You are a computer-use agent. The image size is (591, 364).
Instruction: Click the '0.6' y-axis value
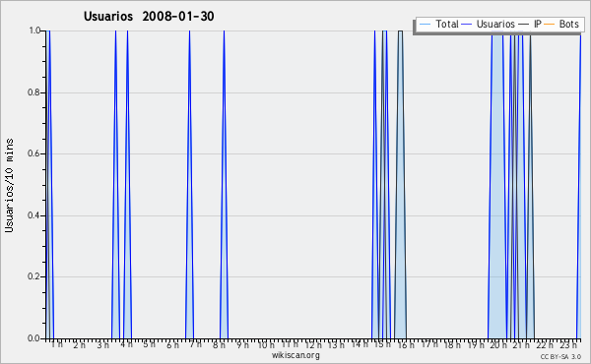coord(34,153)
